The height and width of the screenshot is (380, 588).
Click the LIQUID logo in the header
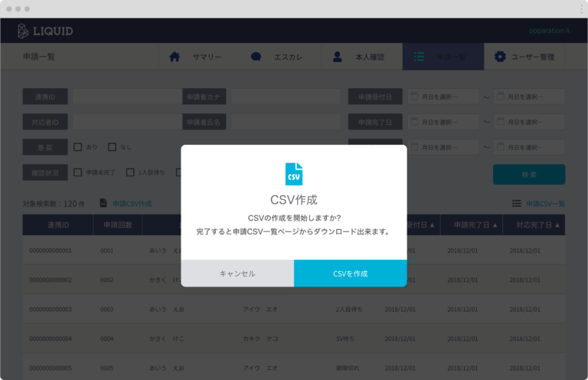point(46,31)
